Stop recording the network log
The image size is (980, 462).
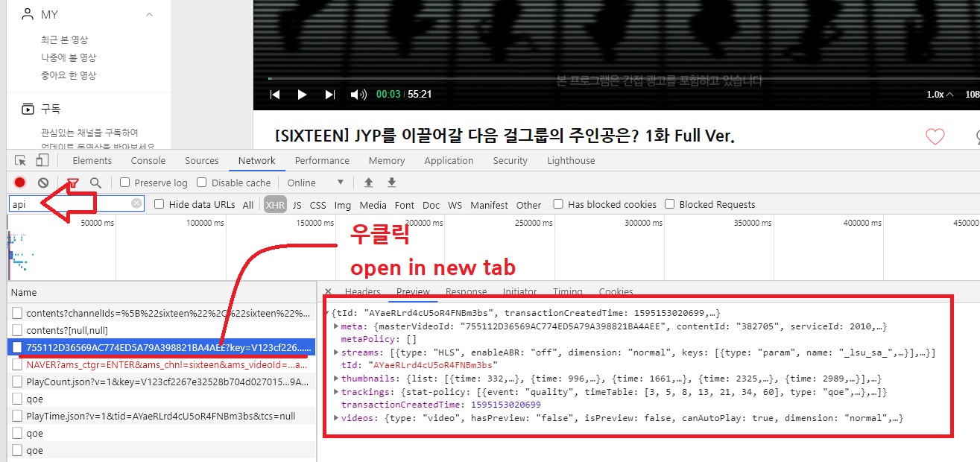(x=20, y=183)
